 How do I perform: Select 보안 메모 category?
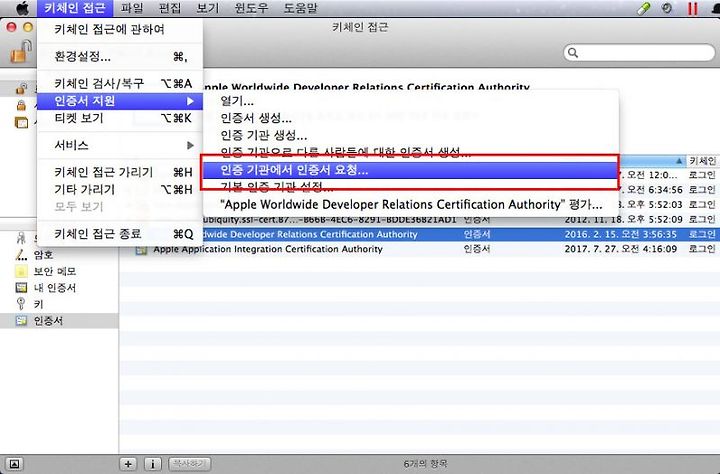[55, 271]
